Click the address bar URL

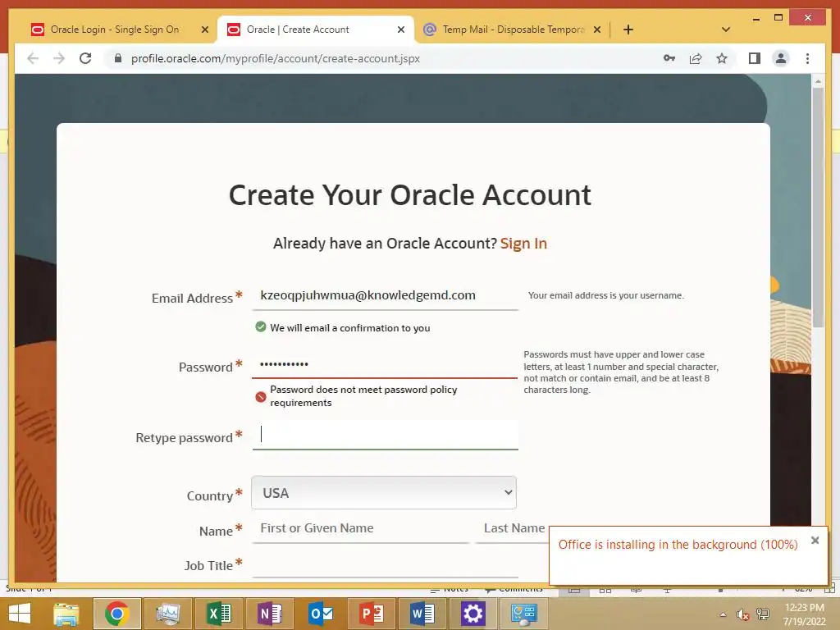tap(276, 58)
